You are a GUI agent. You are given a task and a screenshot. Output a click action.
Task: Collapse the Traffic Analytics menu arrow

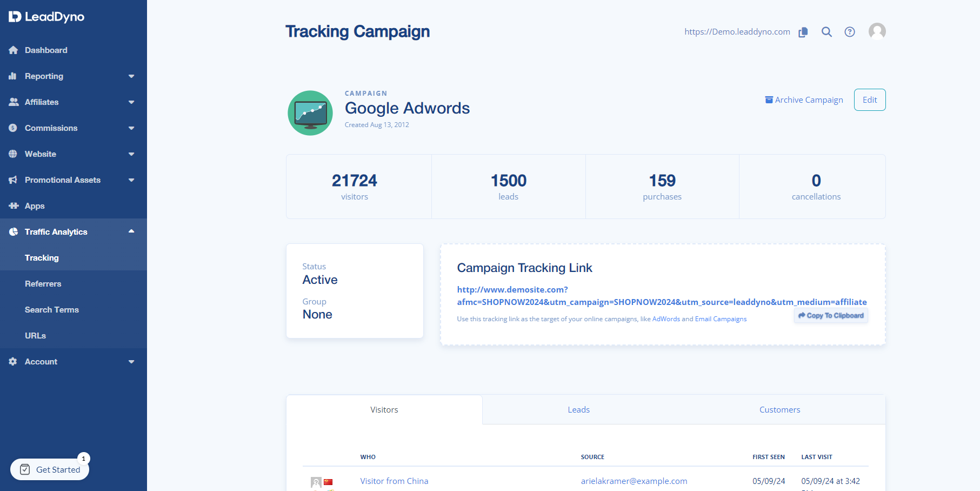click(x=131, y=231)
